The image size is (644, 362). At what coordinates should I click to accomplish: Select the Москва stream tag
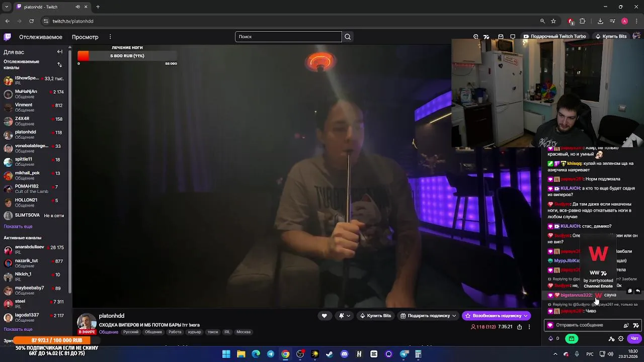coord(244,332)
